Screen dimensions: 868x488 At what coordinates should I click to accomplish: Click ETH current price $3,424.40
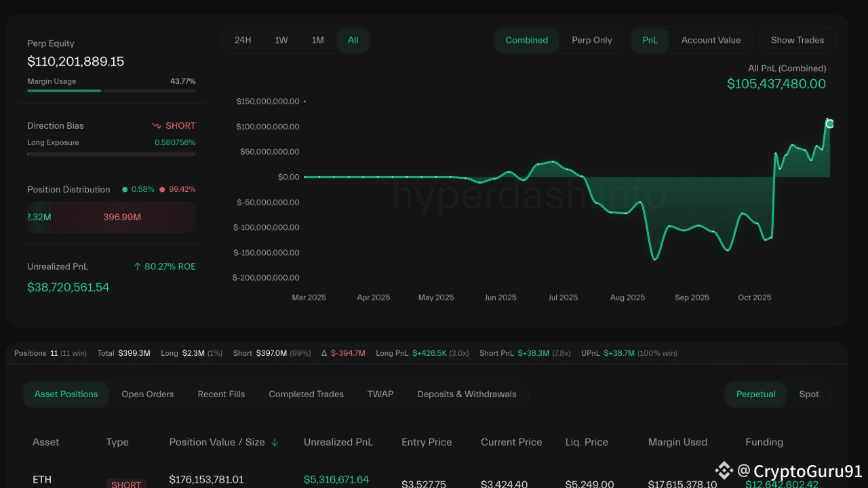(504, 484)
